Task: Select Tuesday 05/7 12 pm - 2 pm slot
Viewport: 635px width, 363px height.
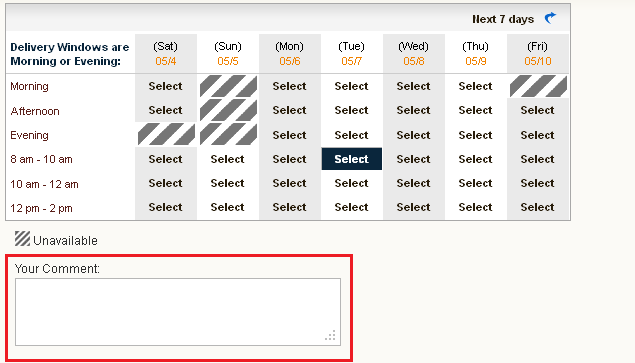Action: [352, 207]
